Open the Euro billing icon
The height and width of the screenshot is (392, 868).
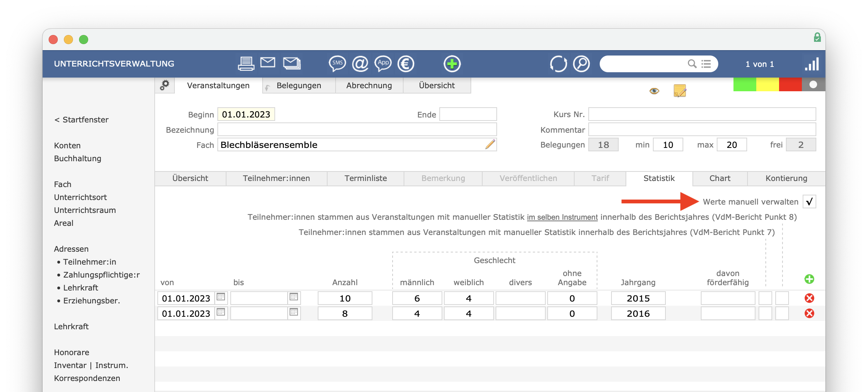(405, 63)
